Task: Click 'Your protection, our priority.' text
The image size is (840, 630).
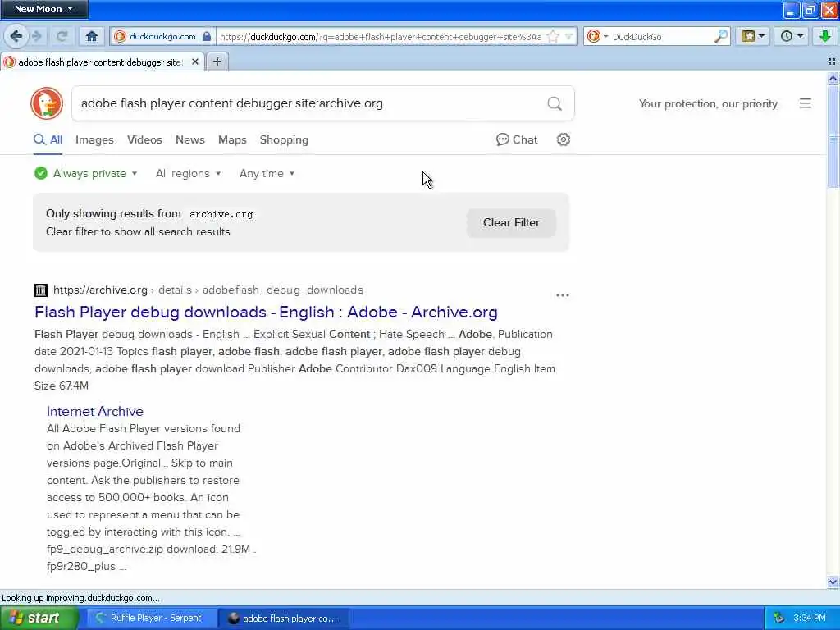Action: (709, 103)
